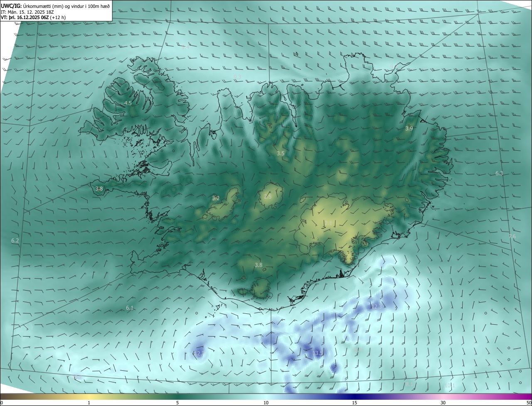The image size is (532, 406).
Task: Click the 'VT: þri. 16.12.2025 06Z (+12 h)' line
Action: [x=33, y=17]
